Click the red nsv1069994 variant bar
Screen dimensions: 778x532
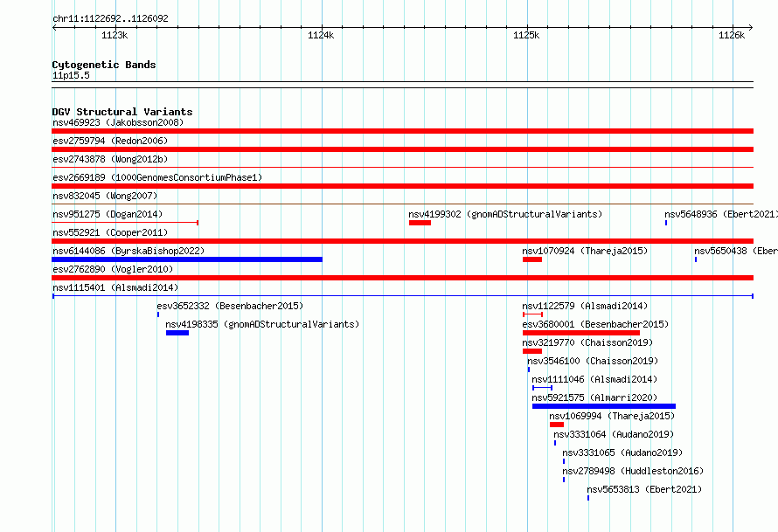pos(557,425)
